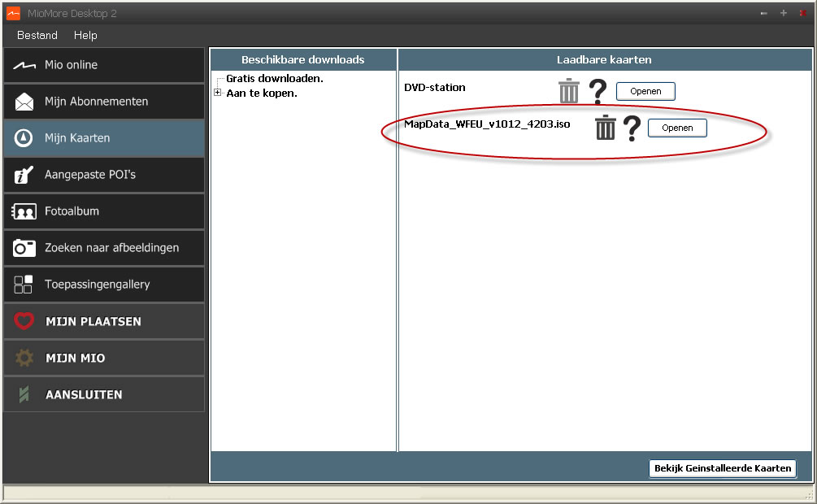
Task: Open Zoeken naar afbeeldingen section
Action: coord(104,248)
